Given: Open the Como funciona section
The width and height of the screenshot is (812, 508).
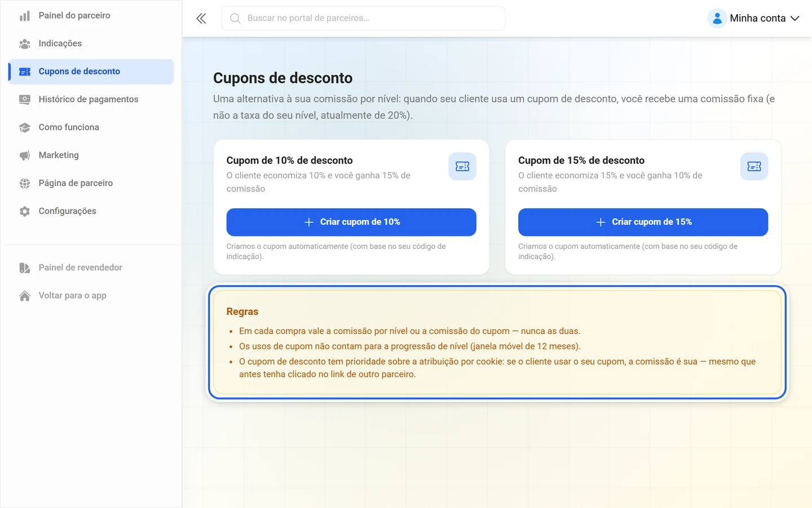Looking at the screenshot, I should pos(91,128).
